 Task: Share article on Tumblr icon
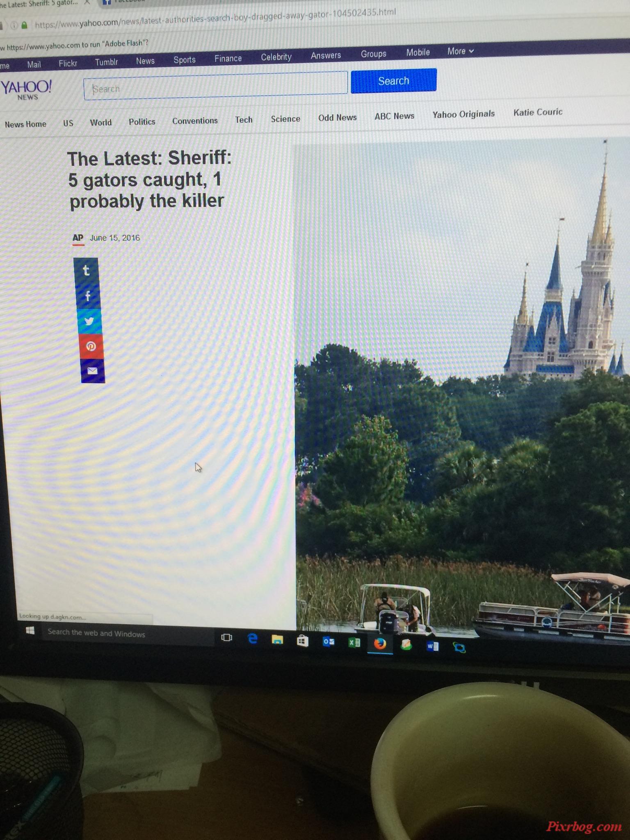(86, 270)
